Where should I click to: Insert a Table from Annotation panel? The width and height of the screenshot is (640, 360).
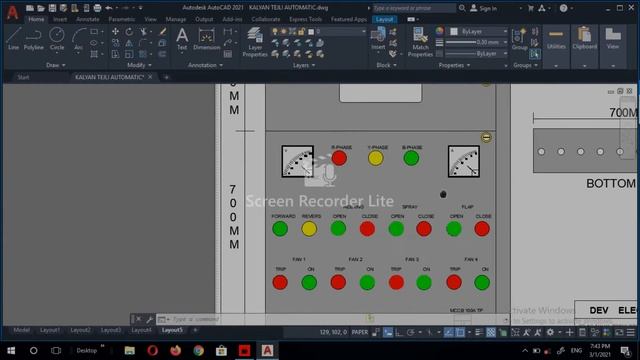tap(228, 54)
